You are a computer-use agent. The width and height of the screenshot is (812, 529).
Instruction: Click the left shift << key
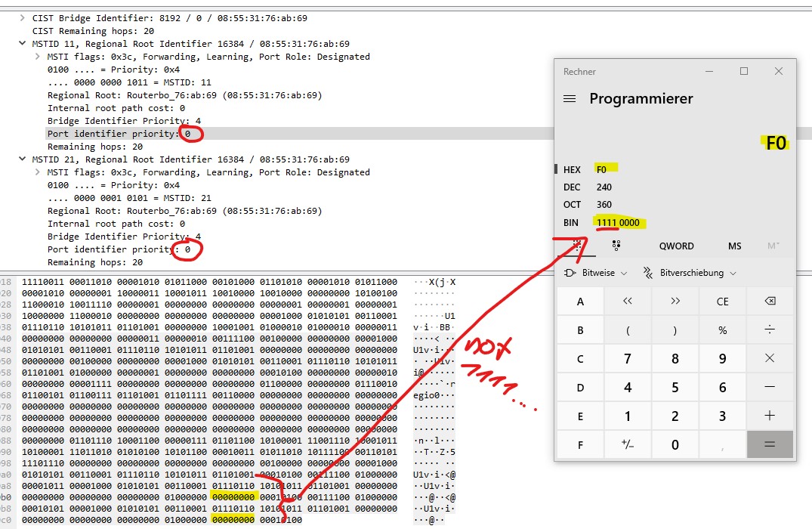pos(628,301)
